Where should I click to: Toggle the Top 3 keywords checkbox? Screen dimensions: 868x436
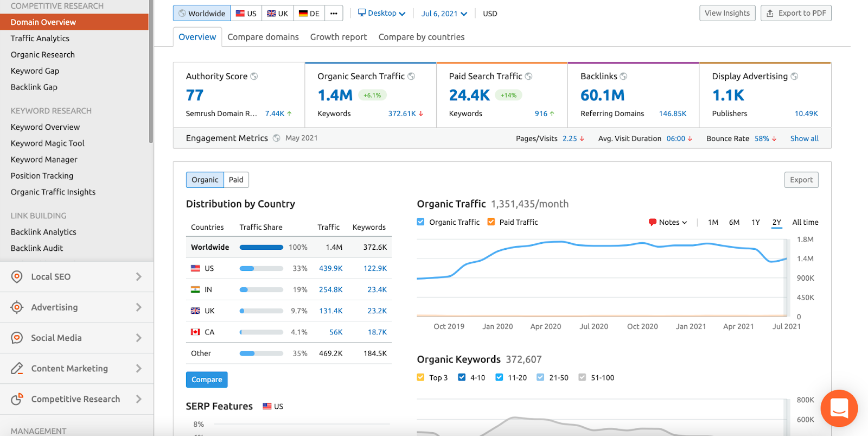420,377
